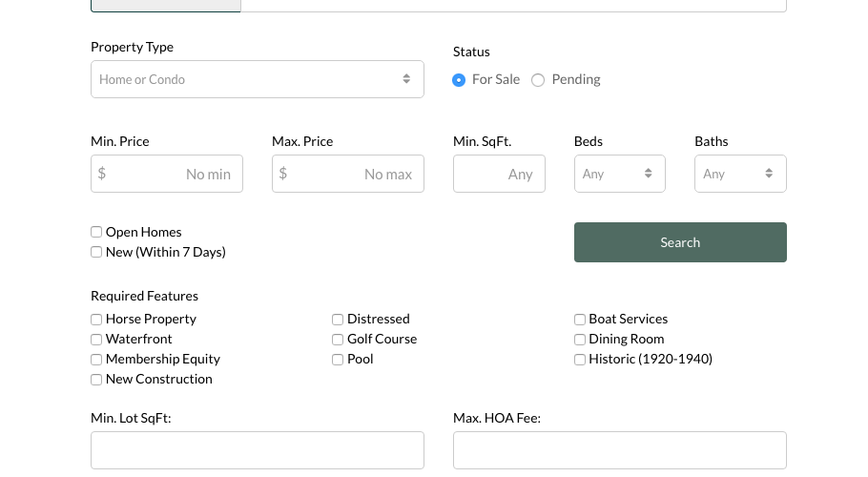This screenshot has height=477, width=868.
Task: Check the Membership Equity option
Action: [96, 360]
